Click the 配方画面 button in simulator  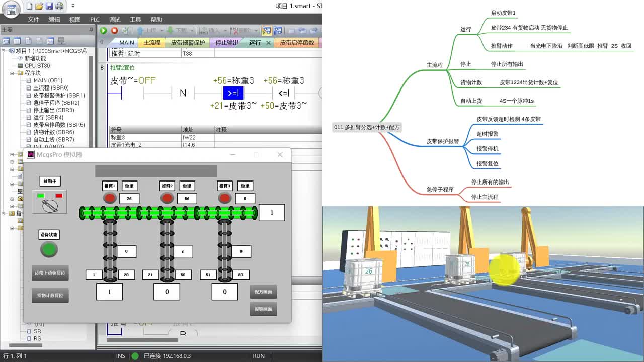pos(263,292)
